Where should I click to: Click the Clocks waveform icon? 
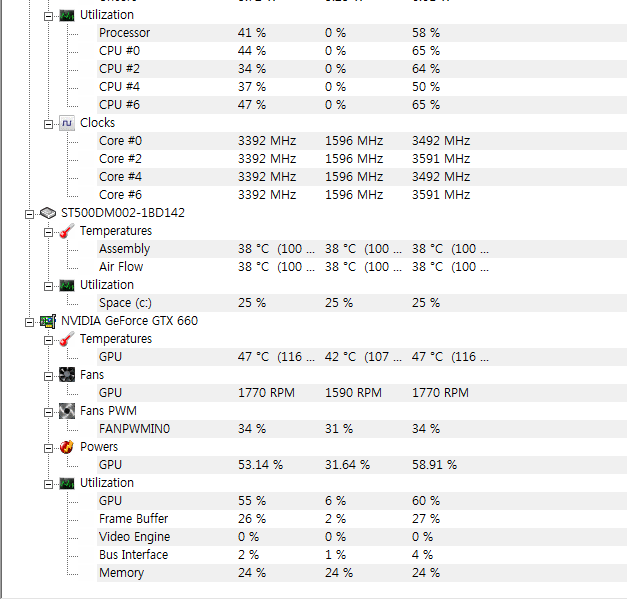(x=67, y=123)
